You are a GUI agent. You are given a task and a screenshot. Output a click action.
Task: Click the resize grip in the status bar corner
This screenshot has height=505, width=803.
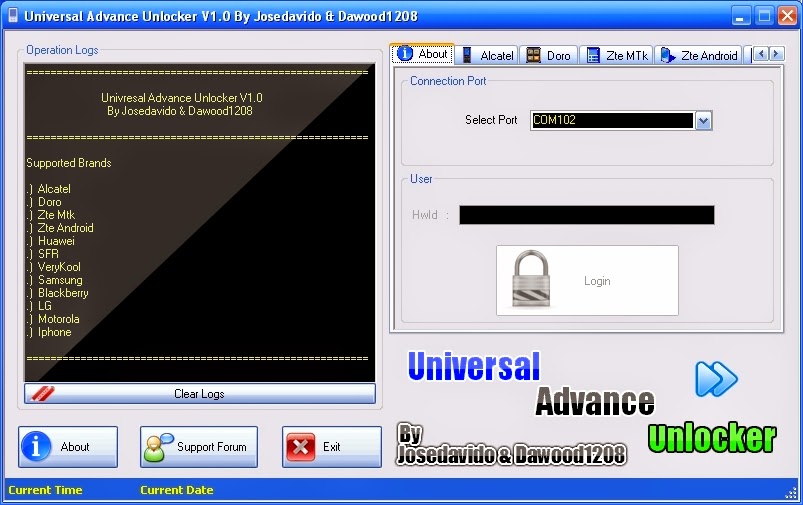coord(791,493)
